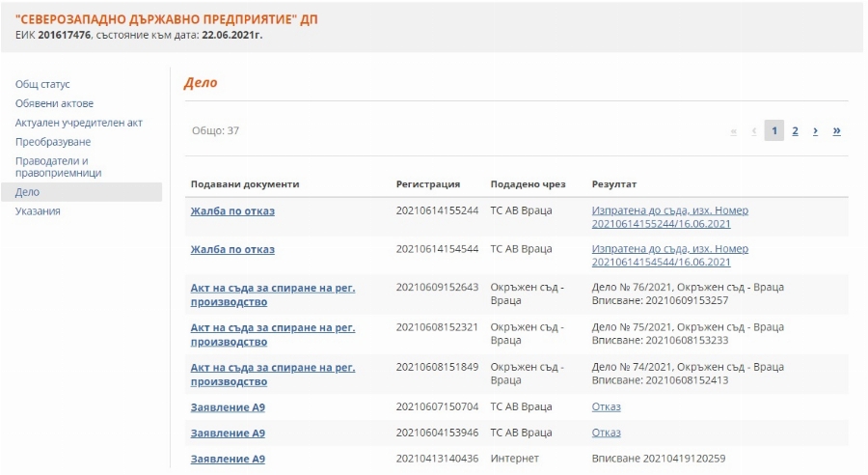Open Заявление А9 submitted via Интернет

228,459
